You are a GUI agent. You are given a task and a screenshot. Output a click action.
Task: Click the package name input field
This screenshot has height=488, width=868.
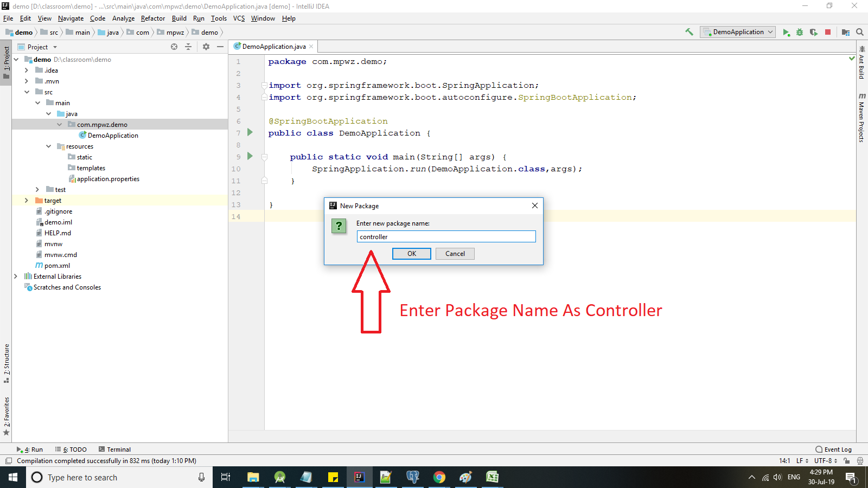coord(446,236)
